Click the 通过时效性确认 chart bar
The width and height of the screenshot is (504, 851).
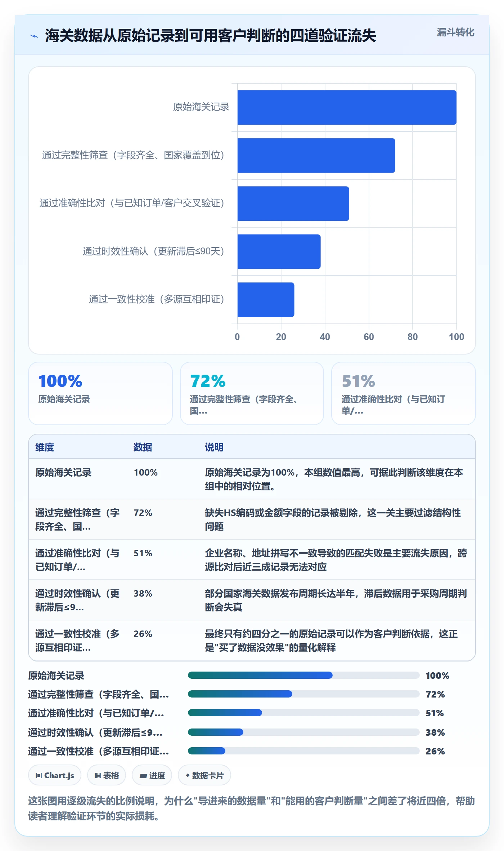click(x=279, y=251)
